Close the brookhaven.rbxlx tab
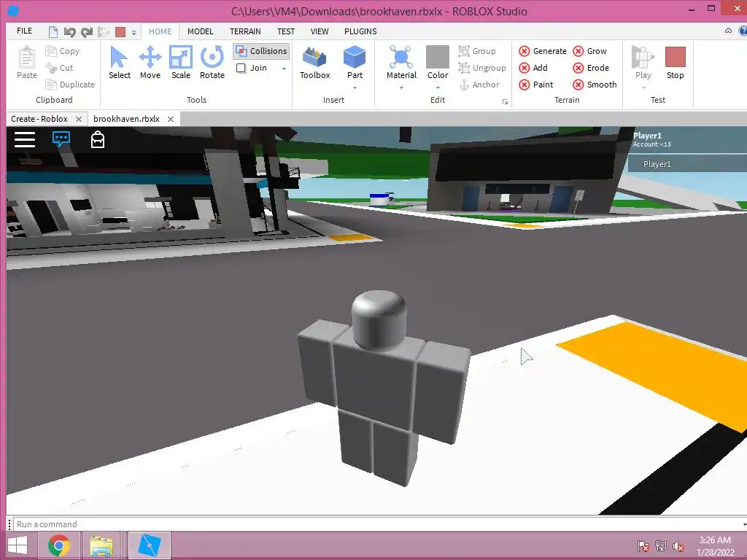This screenshot has height=560, width=747. (171, 119)
